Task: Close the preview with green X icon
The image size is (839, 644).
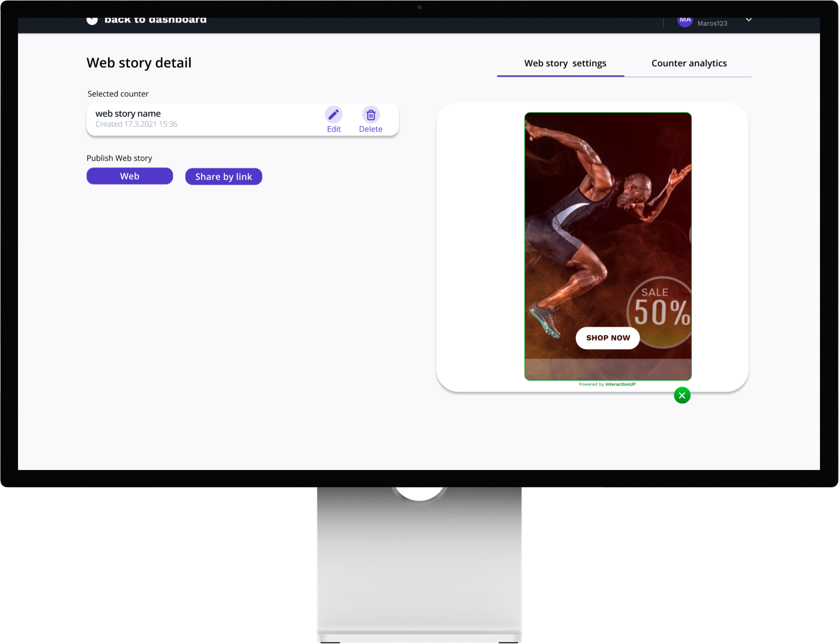Action: point(682,395)
